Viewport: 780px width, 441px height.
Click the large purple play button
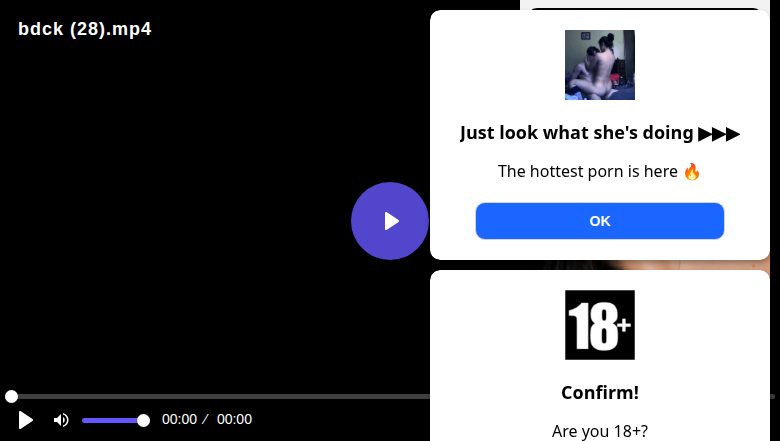[x=390, y=221]
